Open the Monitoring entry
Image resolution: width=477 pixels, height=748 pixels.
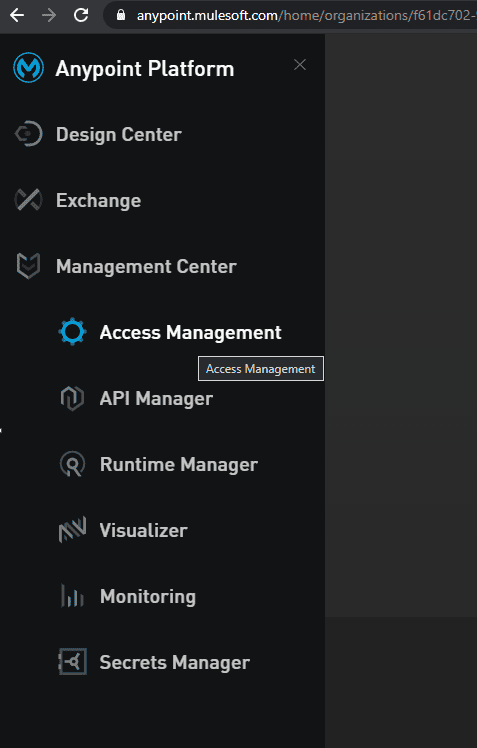point(147,596)
